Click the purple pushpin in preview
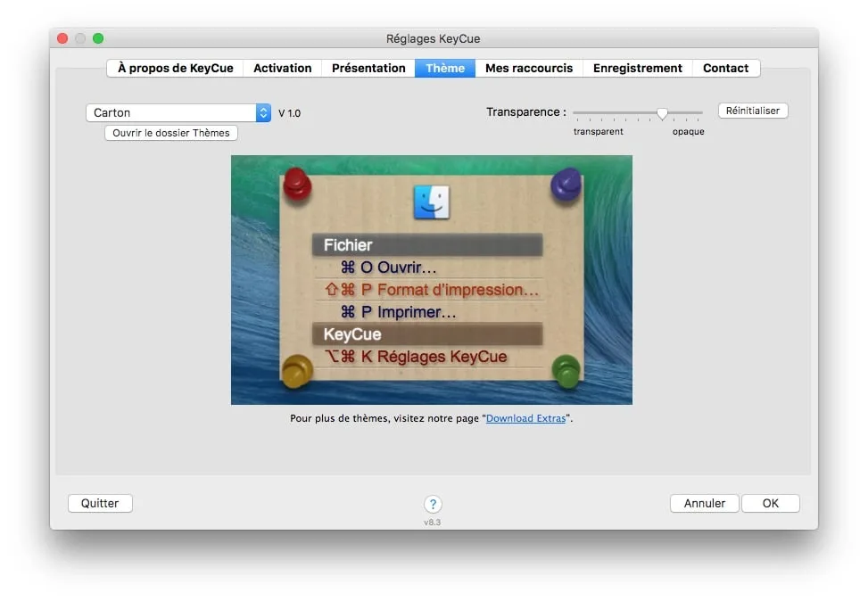Screen dimensions: 868x601 [x=566, y=185]
